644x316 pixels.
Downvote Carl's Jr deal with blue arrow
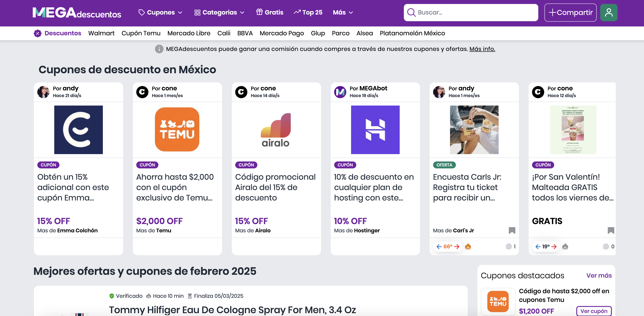439,247
